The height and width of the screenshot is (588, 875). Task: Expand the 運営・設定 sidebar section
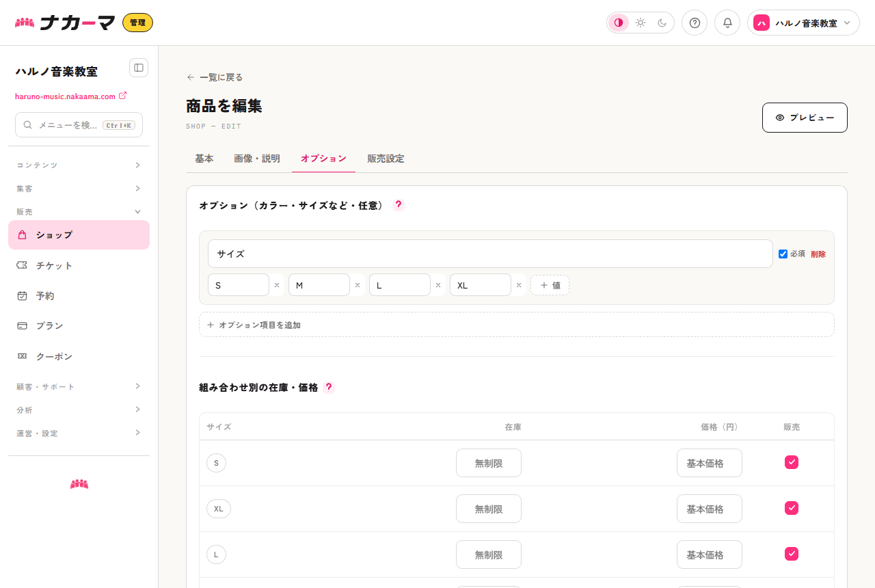click(79, 433)
